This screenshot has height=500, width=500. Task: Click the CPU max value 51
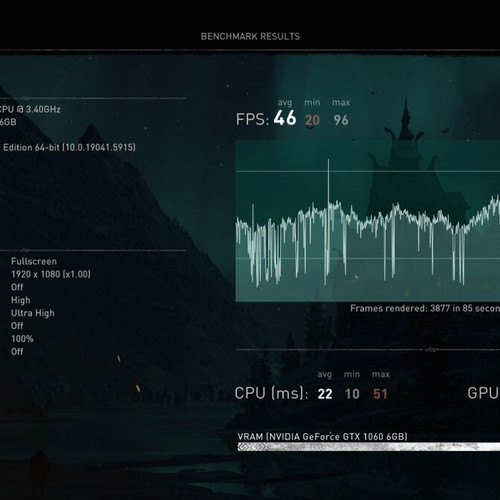[x=380, y=394]
